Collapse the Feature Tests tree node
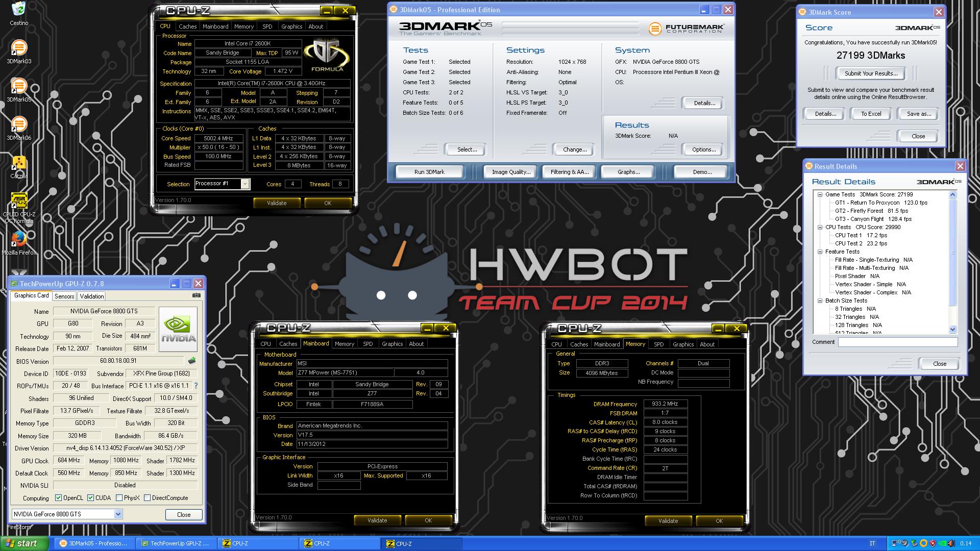This screenshot has width=980, height=551. 820,252
